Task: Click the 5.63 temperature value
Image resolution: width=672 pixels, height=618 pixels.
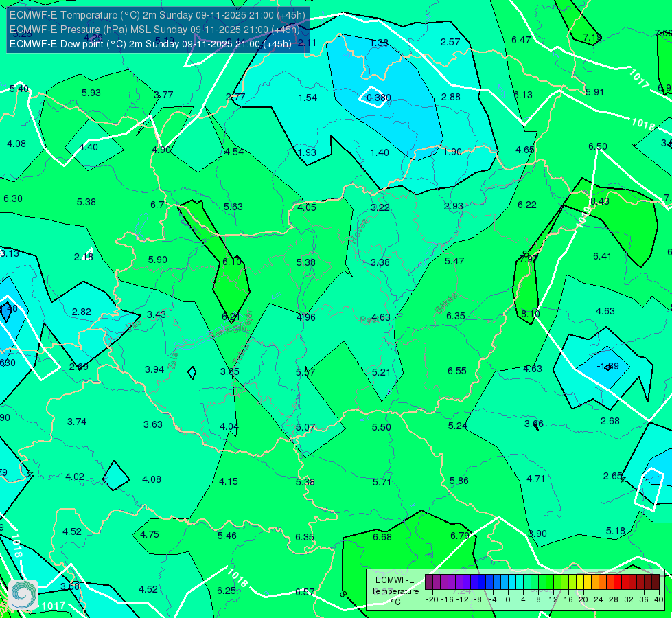Action: [x=233, y=207]
